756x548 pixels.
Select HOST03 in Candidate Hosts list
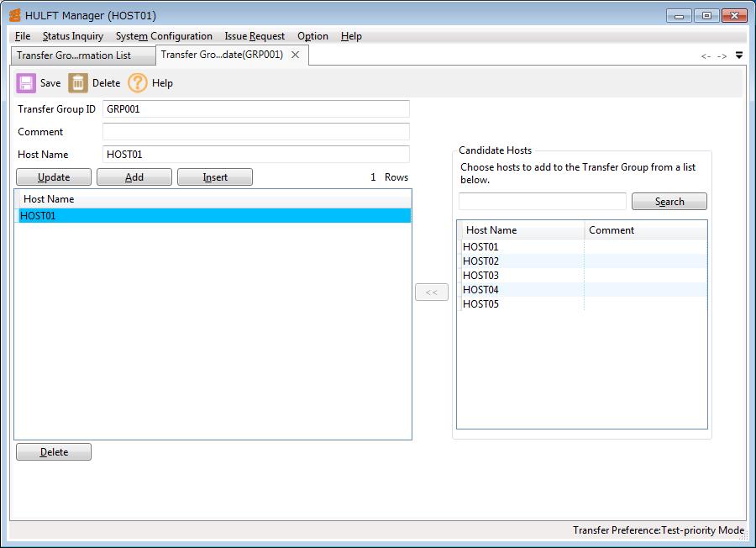(x=584, y=276)
